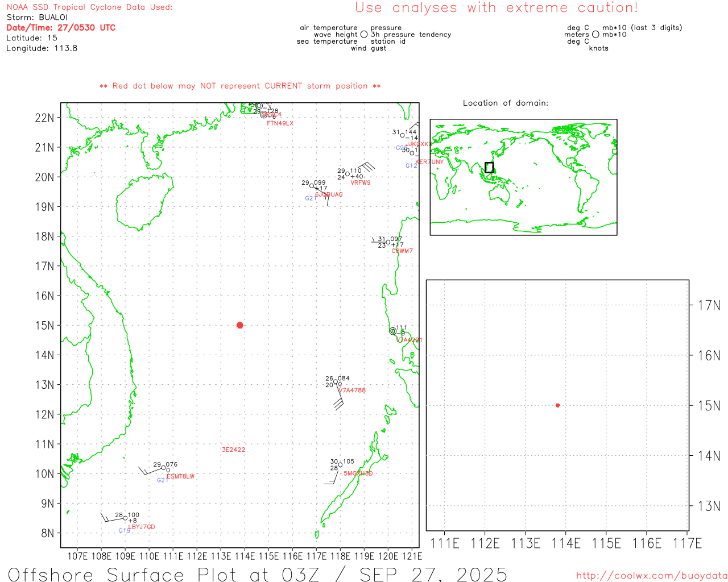Viewport: 728px width, 582px height.
Task: Select the FTN49LX station label
Action: 280,123
